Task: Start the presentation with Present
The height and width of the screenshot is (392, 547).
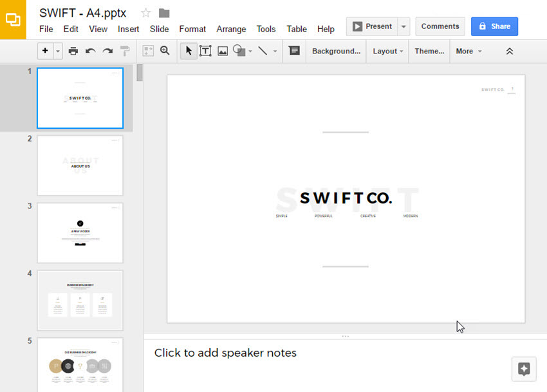Action: pyautogui.click(x=373, y=26)
